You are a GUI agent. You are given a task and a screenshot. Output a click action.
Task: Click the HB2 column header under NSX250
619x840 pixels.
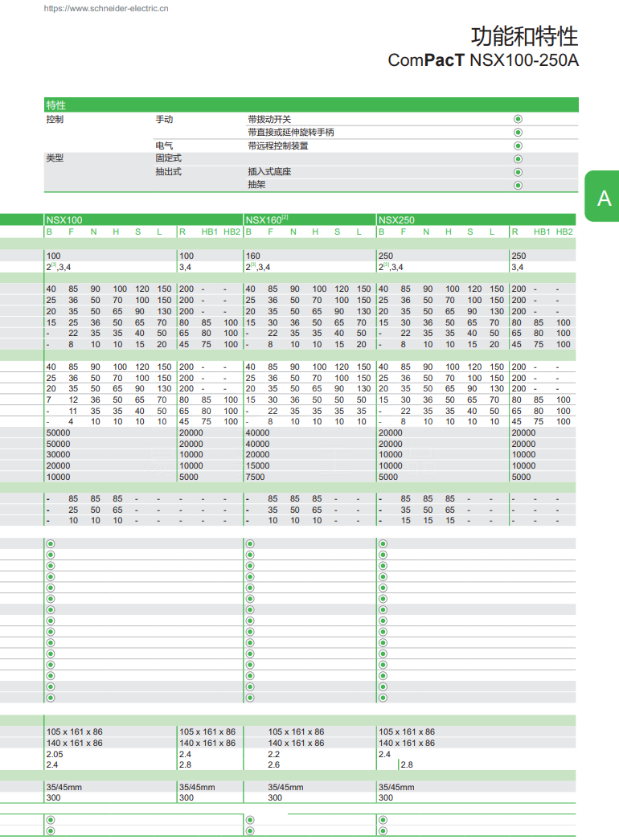[x=564, y=232]
